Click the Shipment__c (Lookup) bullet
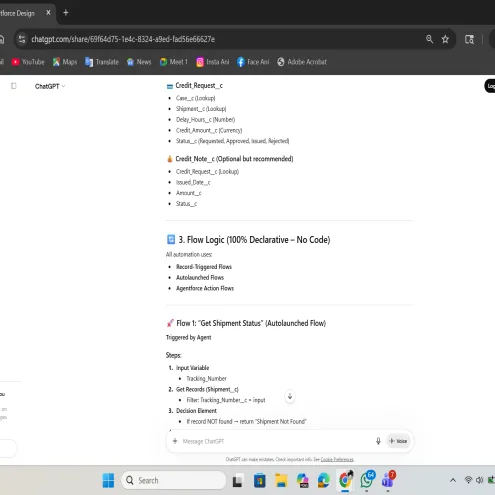 pyautogui.click(x=201, y=109)
